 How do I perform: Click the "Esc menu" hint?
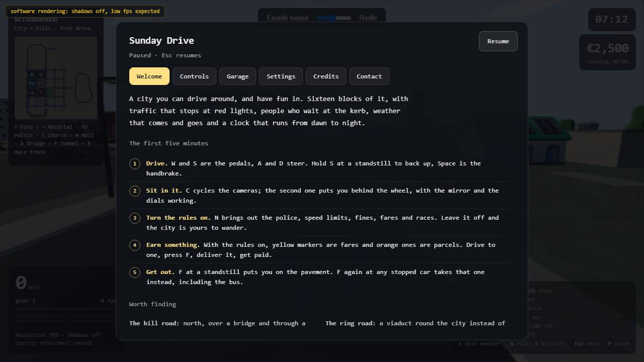click(587, 344)
